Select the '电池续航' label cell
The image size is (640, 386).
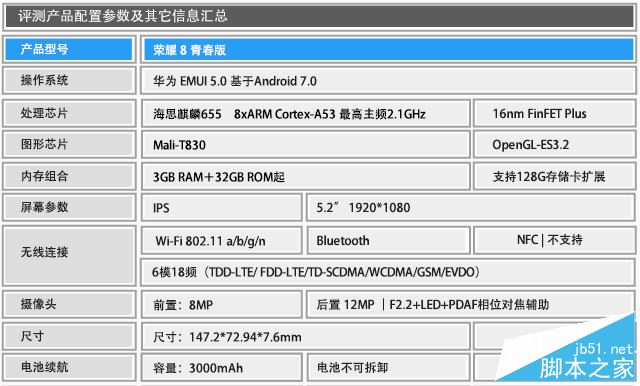[69, 367]
